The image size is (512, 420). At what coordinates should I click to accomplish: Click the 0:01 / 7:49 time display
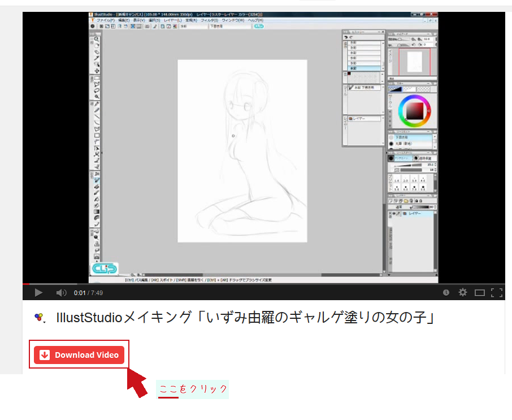(x=89, y=293)
